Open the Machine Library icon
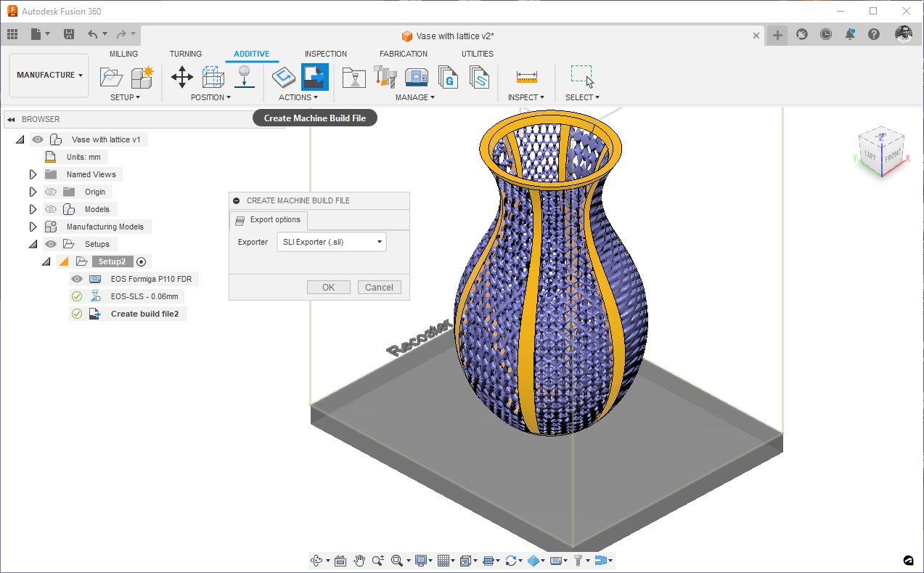924x573 pixels. (x=416, y=76)
